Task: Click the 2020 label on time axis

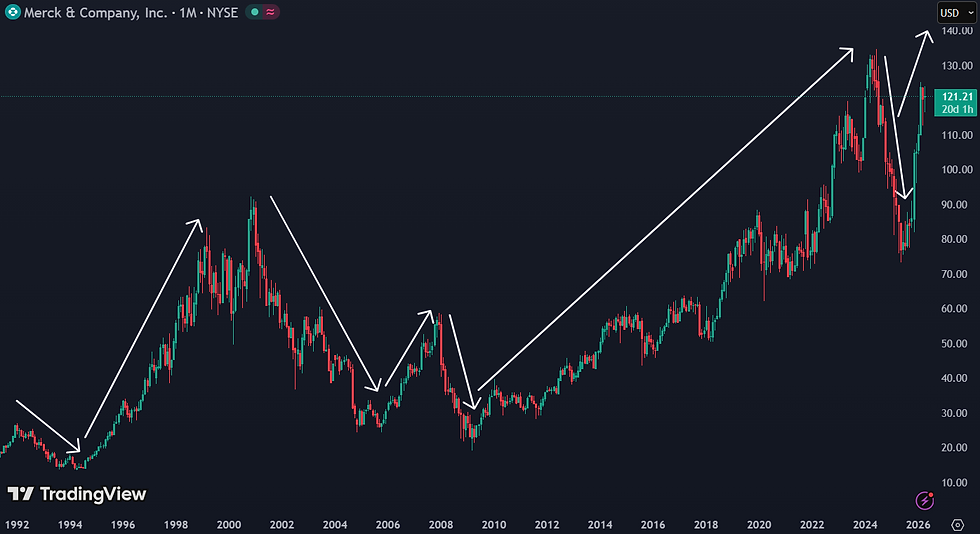Action: coord(759,525)
